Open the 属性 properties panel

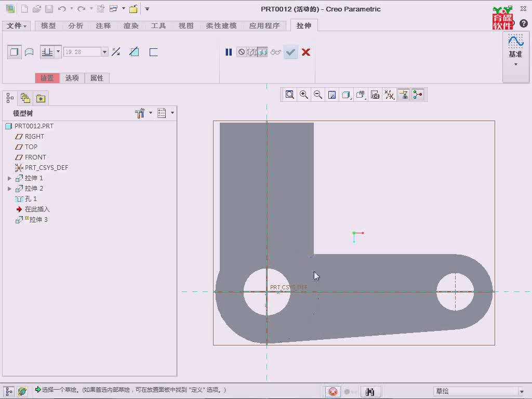point(97,78)
